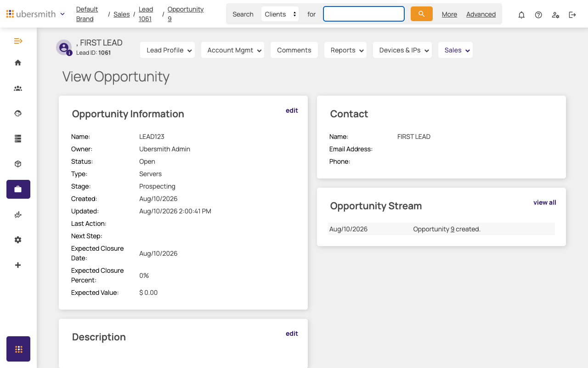Open the Clients search type dropdown
Viewport: 588px width, 368px height.
280,14
